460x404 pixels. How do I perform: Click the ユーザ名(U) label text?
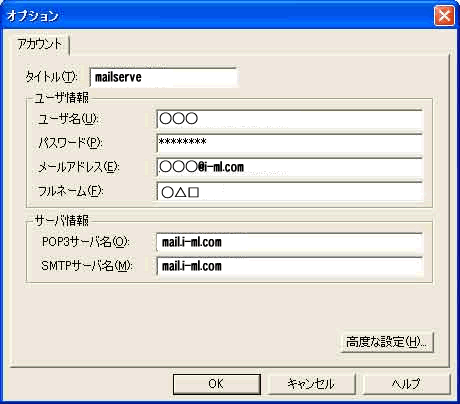tap(68, 119)
